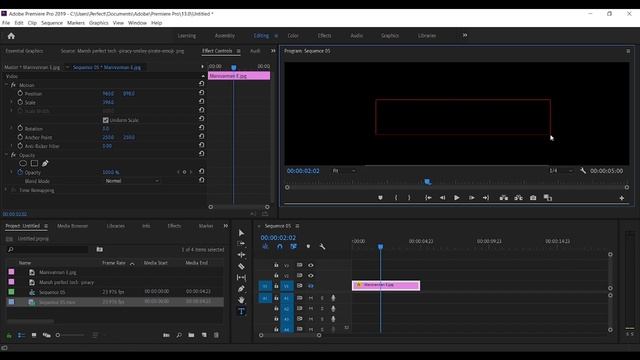
Task: Click Comparison View button in Program Monitor
Action: click(548, 198)
